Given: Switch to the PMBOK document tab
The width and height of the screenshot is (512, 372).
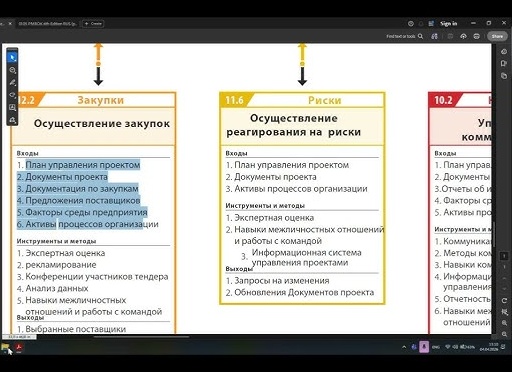Looking at the screenshot, I should [x=47, y=23].
